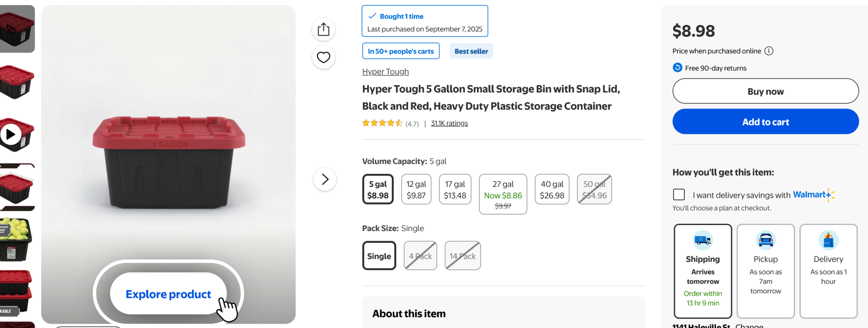
Task: Select Shipping truck fulfillment option
Action: point(703,271)
